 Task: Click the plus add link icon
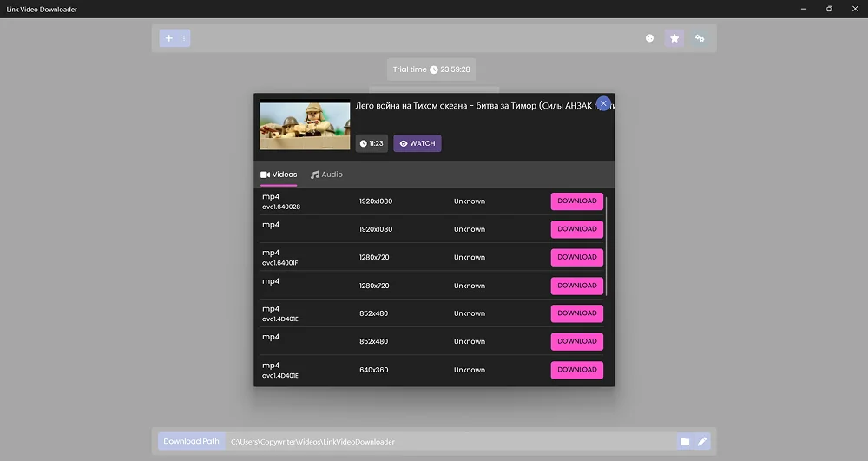point(168,38)
